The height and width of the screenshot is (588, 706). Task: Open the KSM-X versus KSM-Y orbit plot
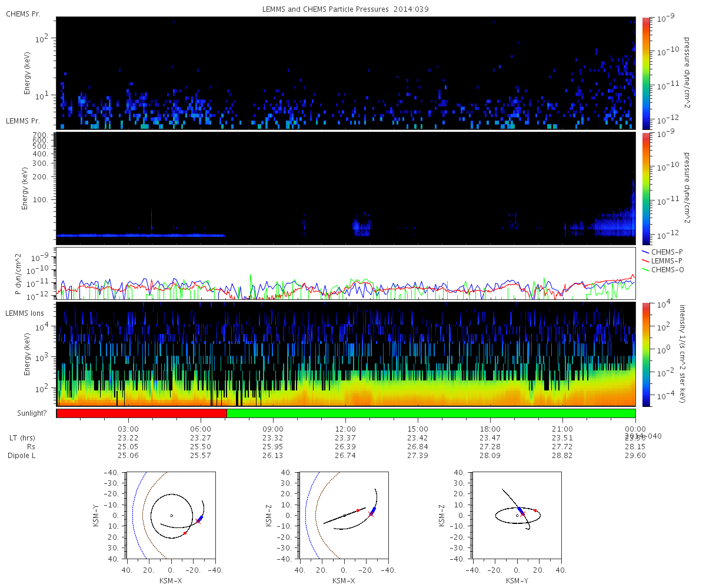(171, 515)
